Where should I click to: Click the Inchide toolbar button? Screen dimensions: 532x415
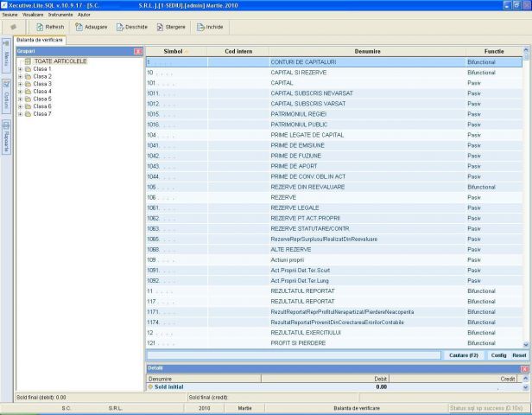click(x=210, y=27)
